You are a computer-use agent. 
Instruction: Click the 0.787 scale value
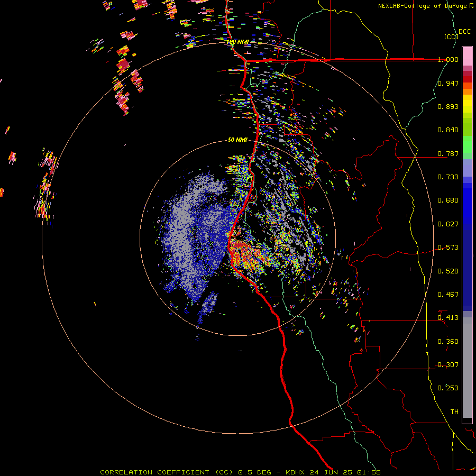[x=448, y=153]
